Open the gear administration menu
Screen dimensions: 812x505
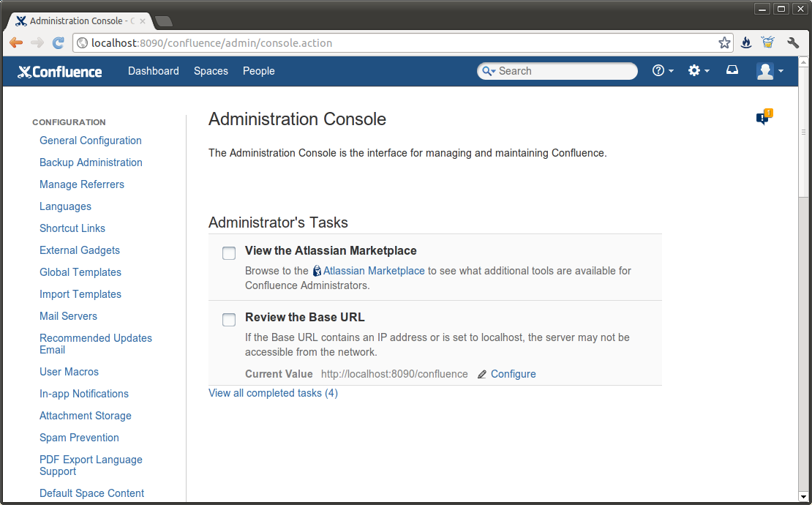click(x=698, y=70)
